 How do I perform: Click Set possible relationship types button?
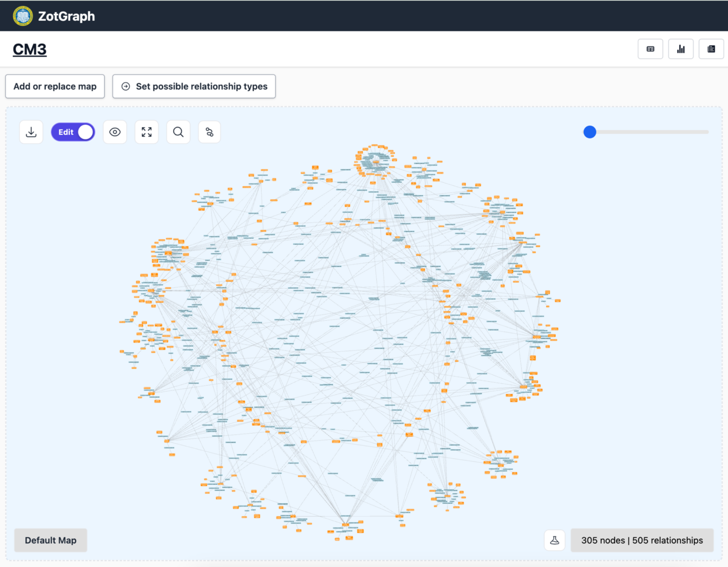[x=194, y=86]
